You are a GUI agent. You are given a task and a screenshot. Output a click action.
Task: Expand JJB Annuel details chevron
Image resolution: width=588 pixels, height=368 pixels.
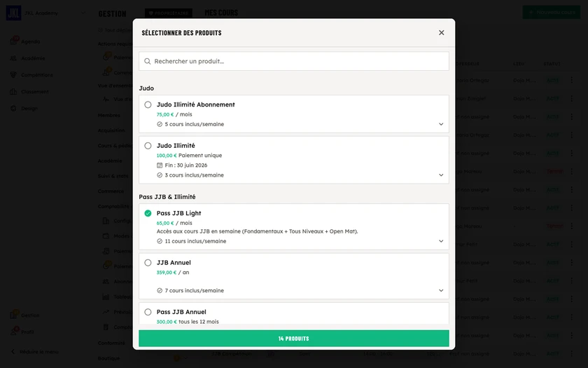pyautogui.click(x=441, y=291)
